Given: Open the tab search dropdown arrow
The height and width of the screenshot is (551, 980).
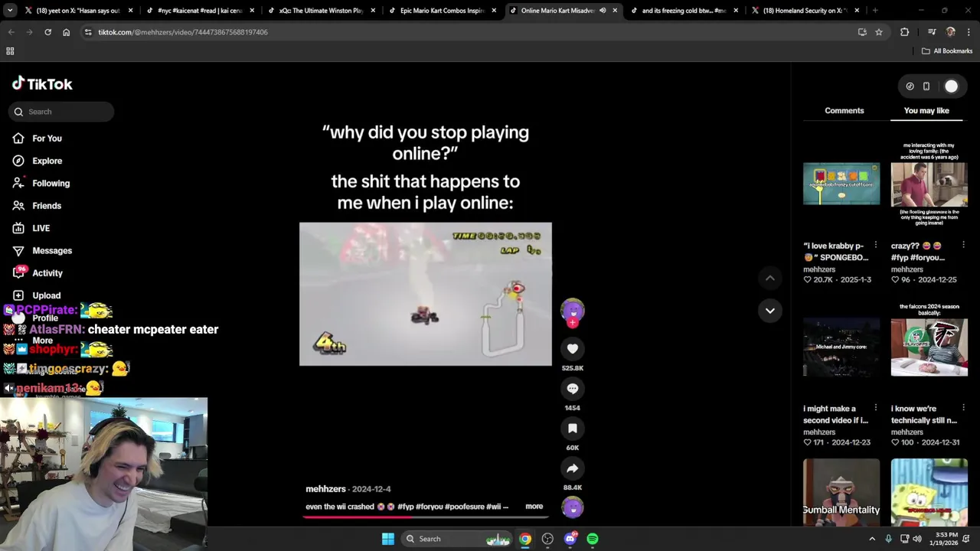Looking at the screenshot, I should tap(10, 11).
